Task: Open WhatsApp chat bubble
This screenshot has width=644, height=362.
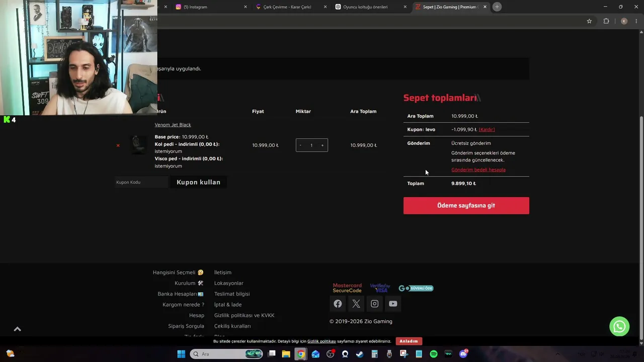Action: pos(619,326)
